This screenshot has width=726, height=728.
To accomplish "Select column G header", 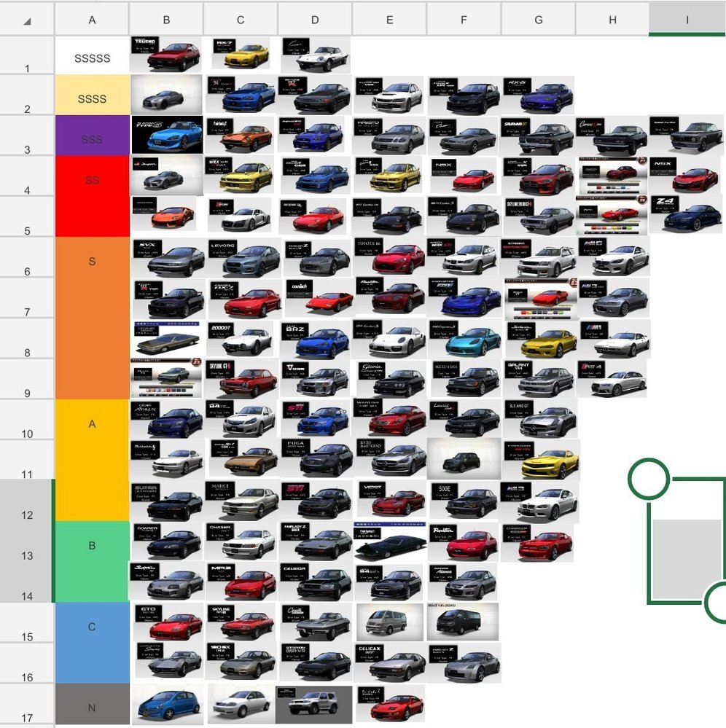I will pyautogui.click(x=539, y=20).
